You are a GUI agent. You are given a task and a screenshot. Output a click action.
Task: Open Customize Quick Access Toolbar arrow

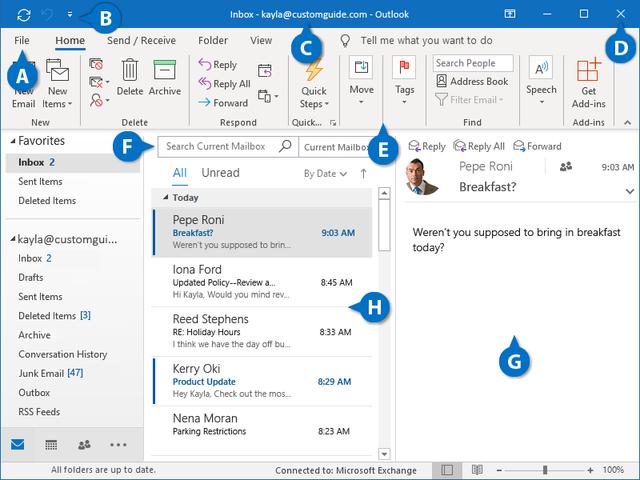click(x=70, y=15)
